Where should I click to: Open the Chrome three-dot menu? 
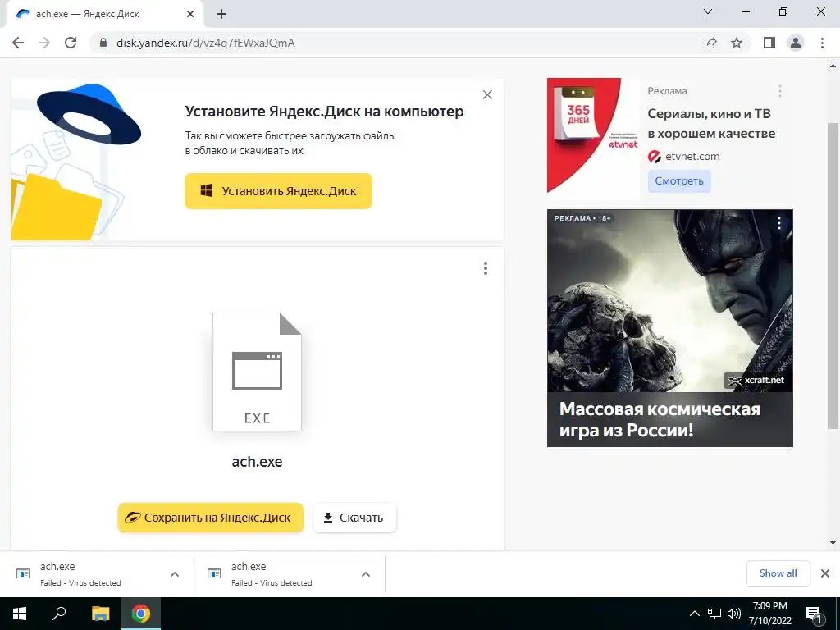(822, 43)
